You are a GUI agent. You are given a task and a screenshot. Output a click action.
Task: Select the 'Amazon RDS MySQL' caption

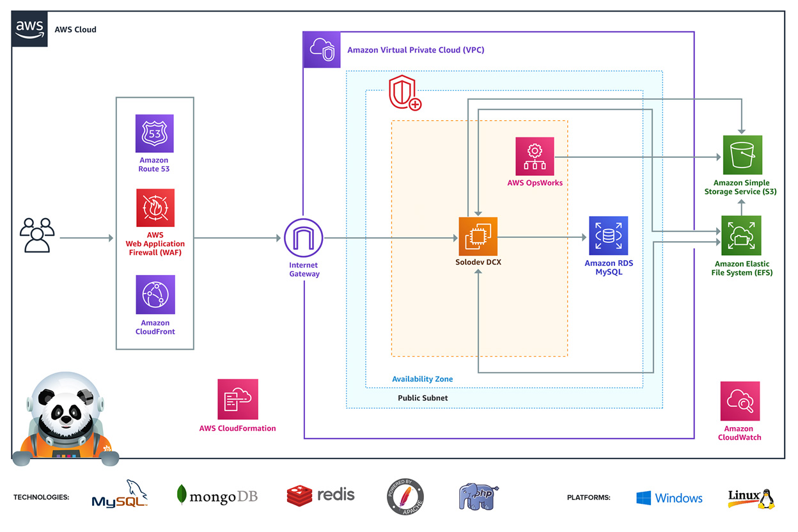pyautogui.click(x=608, y=268)
